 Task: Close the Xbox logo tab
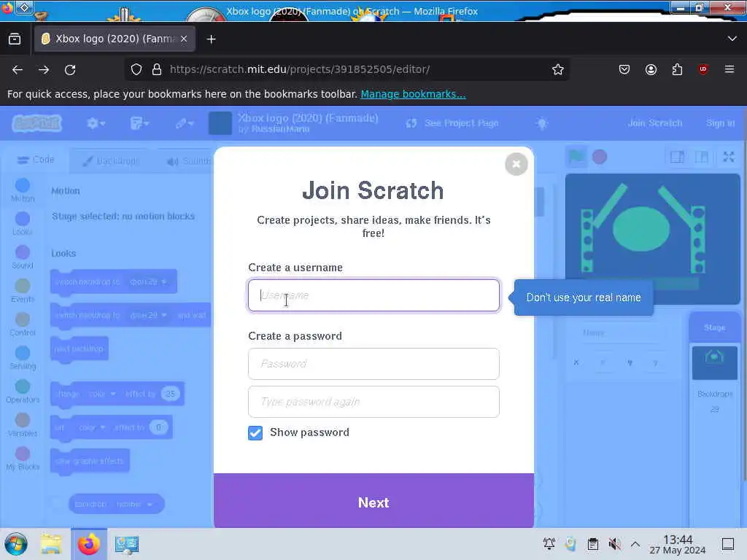184,39
